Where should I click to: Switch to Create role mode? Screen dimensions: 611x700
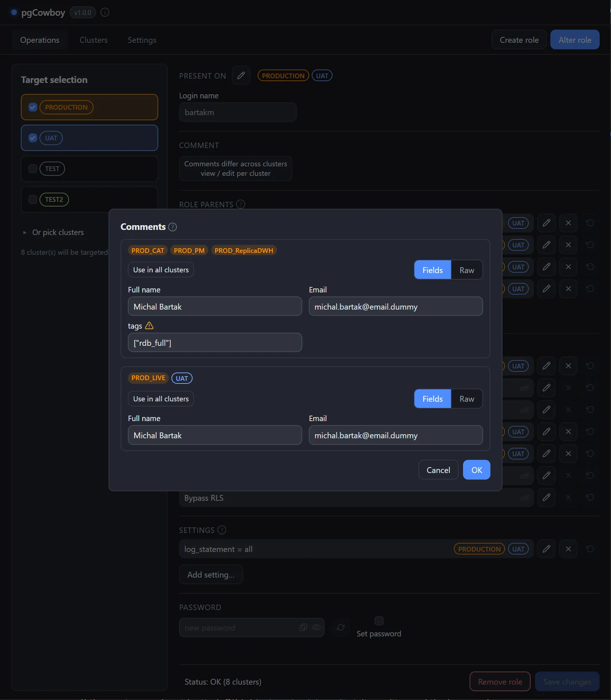(519, 40)
